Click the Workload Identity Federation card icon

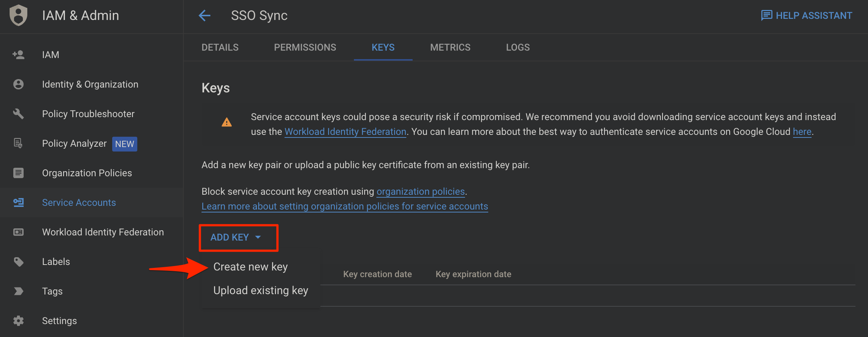pos(18,232)
